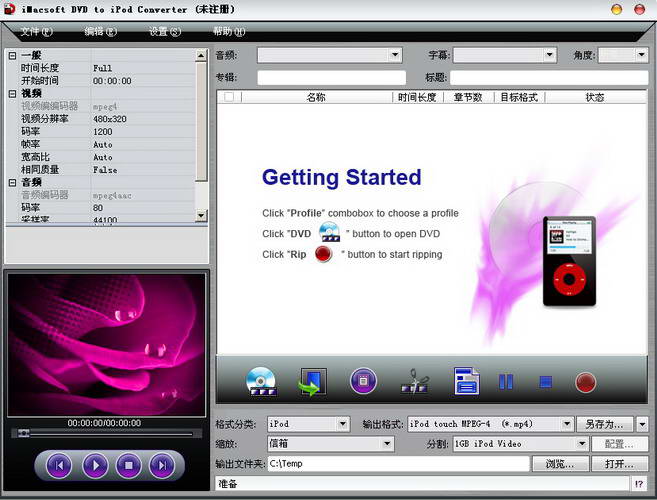The image size is (657, 500).
Task: Skip to next with the player button
Action: click(162, 465)
